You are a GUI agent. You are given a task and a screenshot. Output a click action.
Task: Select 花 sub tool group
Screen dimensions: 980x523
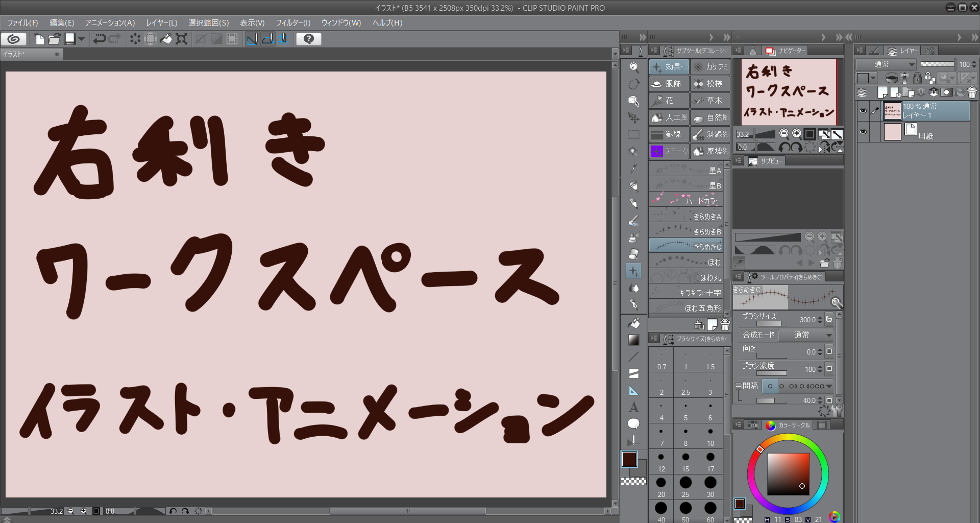pos(669,101)
